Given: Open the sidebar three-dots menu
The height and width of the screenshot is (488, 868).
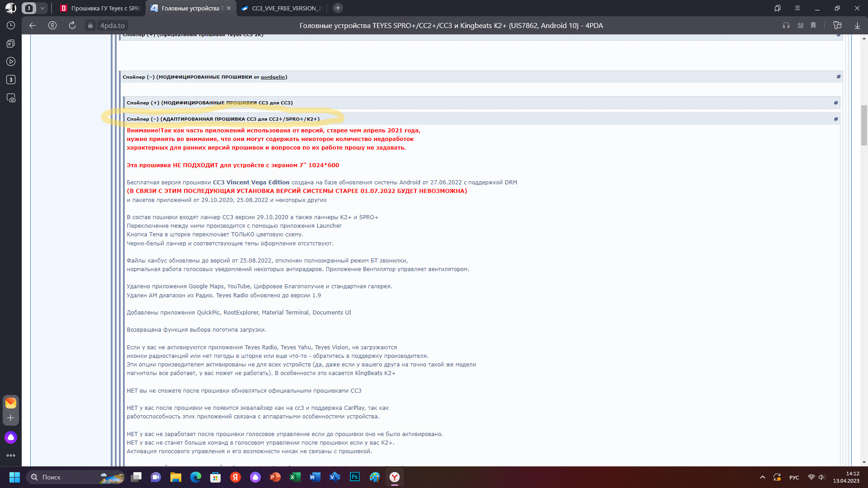Looking at the screenshot, I should 11,455.
